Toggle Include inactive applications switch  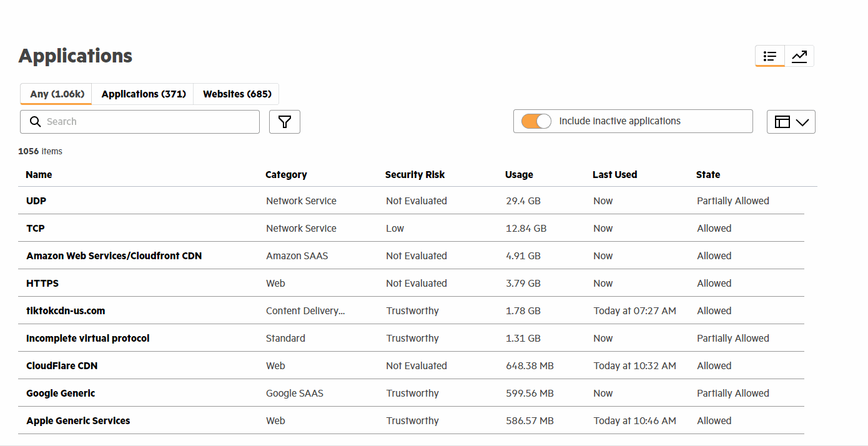pyautogui.click(x=536, y=121)
